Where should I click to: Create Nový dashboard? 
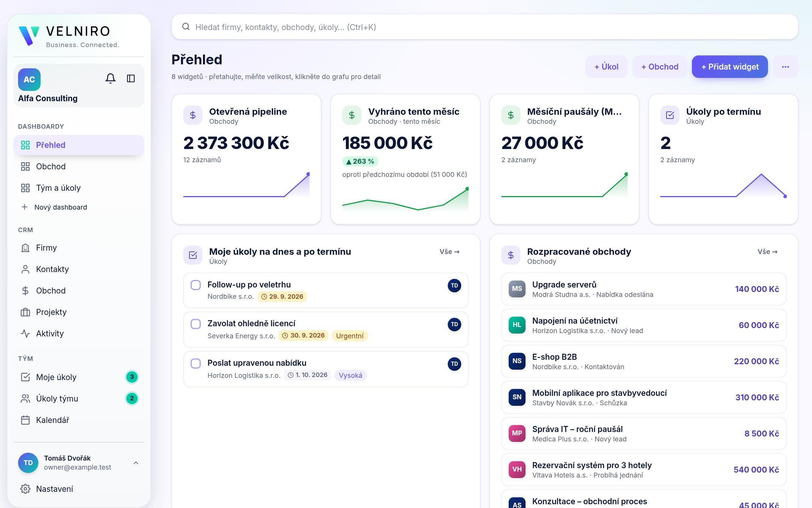tap(79, 207)
